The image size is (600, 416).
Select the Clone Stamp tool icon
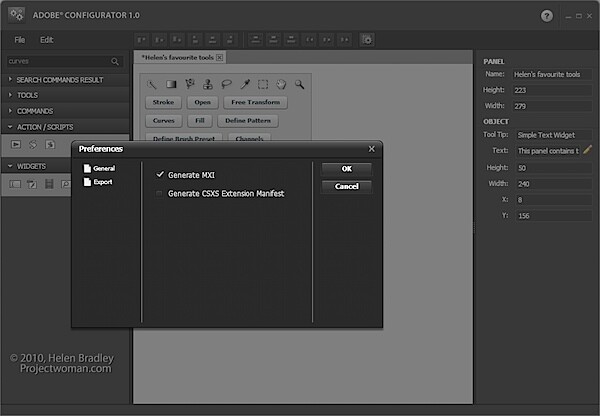pos(208,84)
